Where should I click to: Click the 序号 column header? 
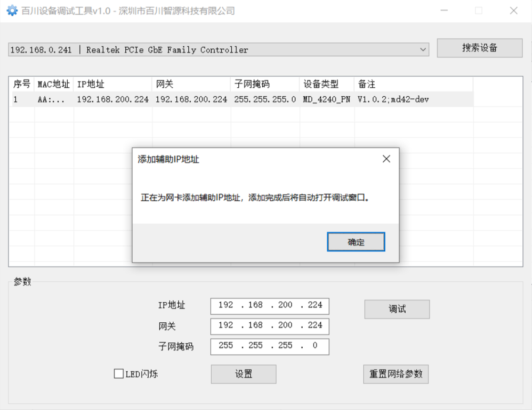[20, 84]
